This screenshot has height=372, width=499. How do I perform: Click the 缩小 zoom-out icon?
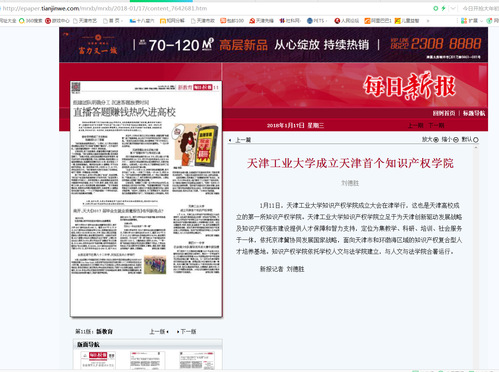[x=456, y=140]
